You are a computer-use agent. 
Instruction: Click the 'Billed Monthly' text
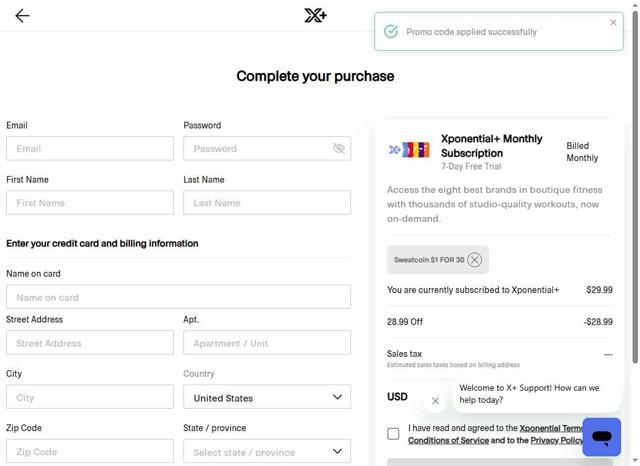coord(582,152)
